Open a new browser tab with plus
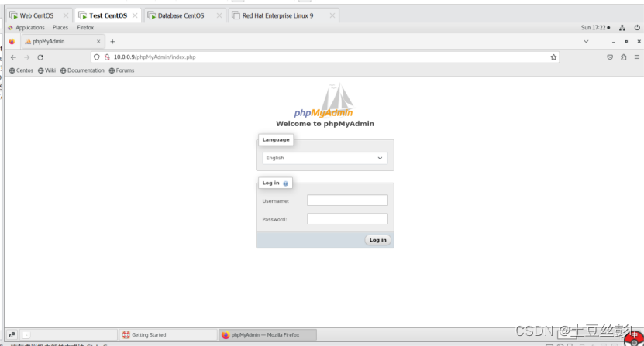Viewport: 644px width, 346px height. 112,42
